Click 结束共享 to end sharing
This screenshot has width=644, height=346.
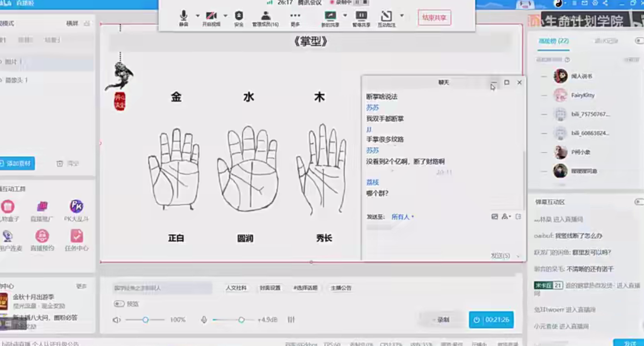point(434,17)
